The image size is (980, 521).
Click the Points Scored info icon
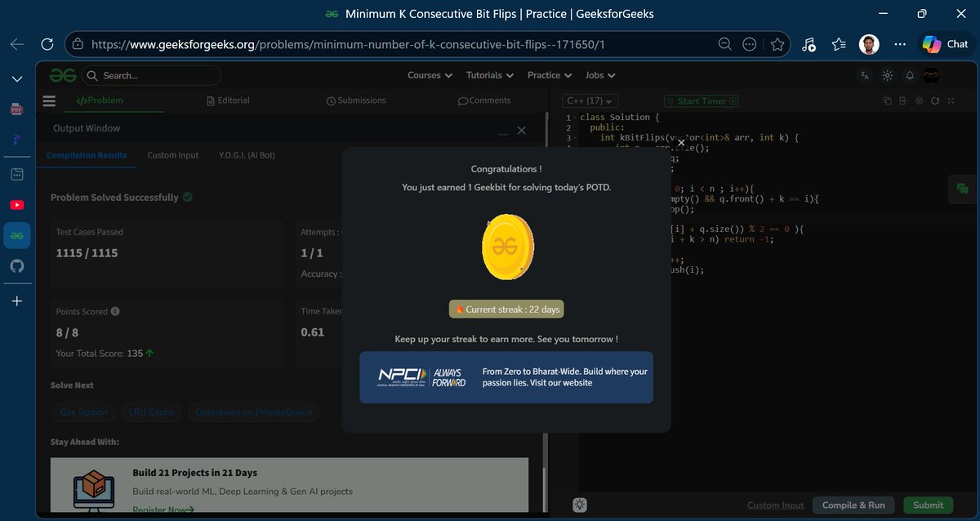[115, 311]
